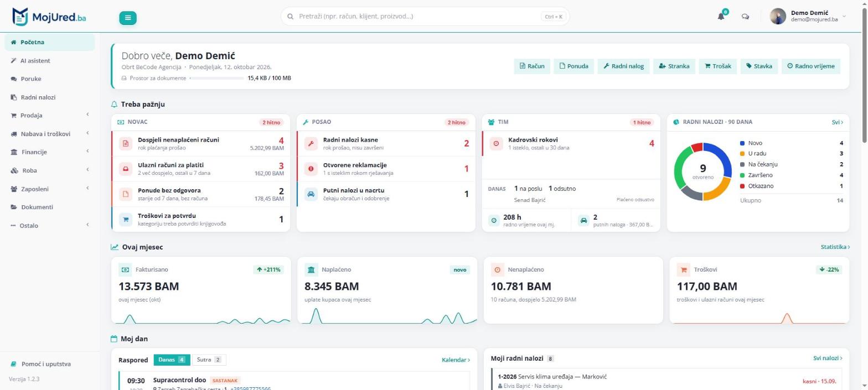Open the user account dropdown arrow
This screenshot has height=390, width=868.
tap(844, 17)
